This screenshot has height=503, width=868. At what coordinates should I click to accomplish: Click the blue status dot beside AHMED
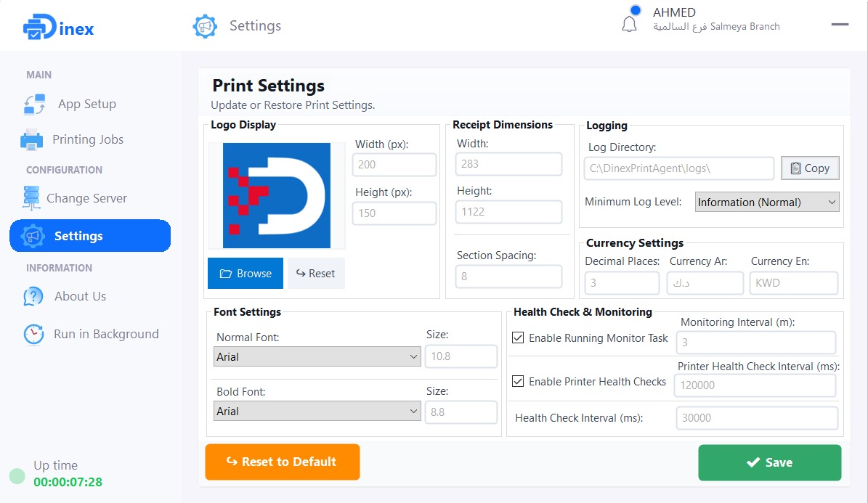pyautogui.click(x=636, y=10)
